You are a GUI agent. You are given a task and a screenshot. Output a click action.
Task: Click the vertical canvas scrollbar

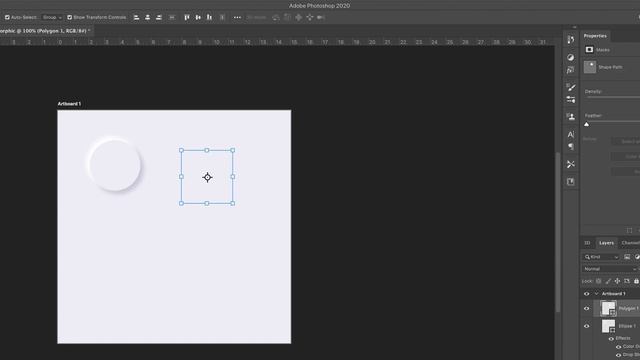click(558, 233)
